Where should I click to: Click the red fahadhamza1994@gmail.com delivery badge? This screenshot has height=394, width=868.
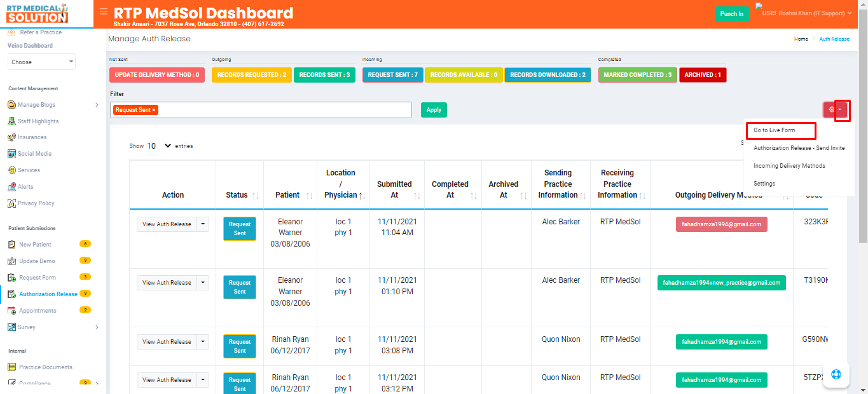tap(722, 224)
